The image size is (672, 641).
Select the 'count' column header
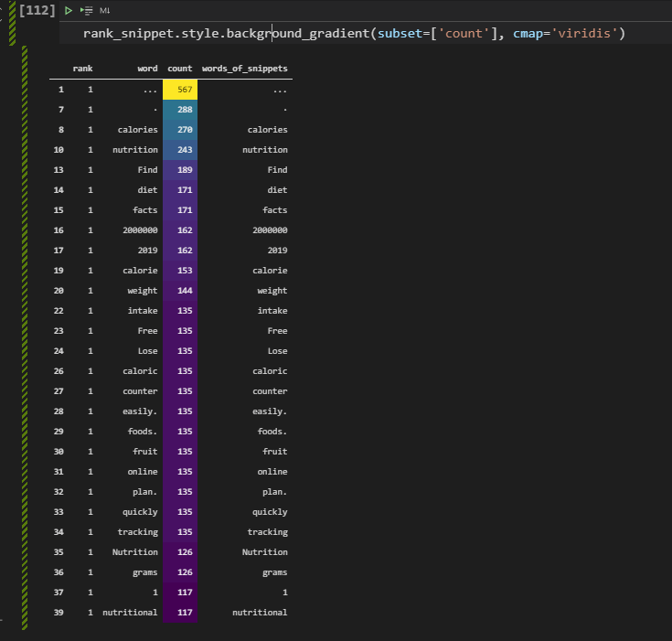tap(180, 69)
